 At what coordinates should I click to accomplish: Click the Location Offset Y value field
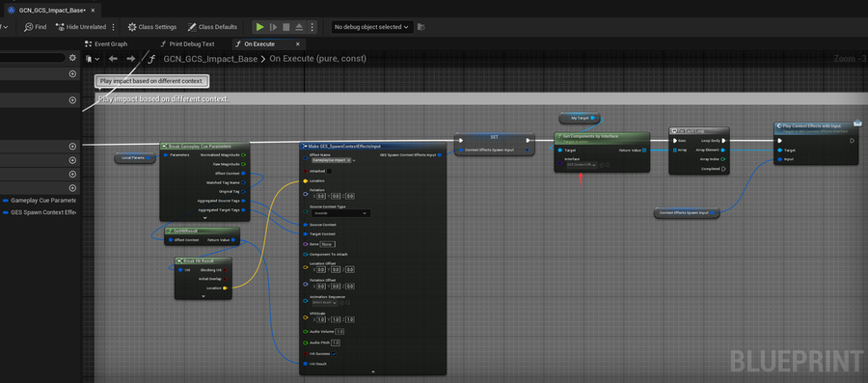[335, 269]
